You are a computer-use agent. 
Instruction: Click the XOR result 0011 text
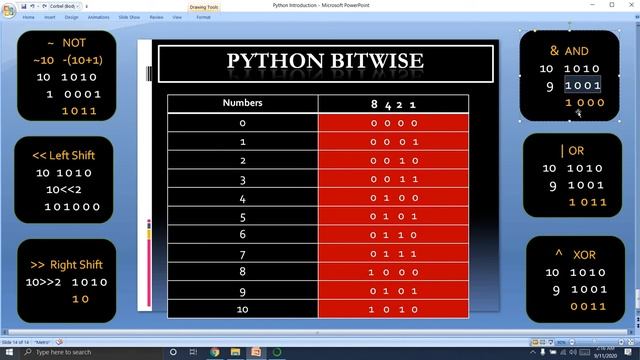[588, 307]
